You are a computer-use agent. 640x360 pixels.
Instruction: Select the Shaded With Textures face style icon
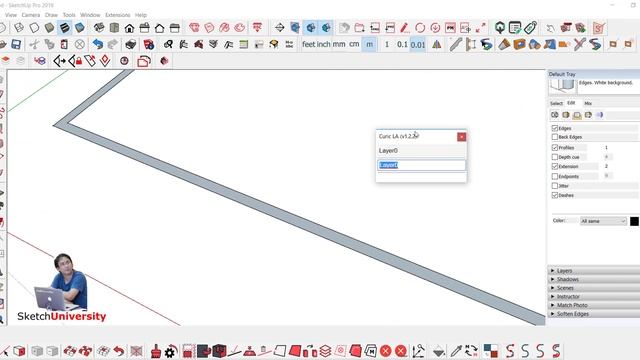click(x=64, y=28)
